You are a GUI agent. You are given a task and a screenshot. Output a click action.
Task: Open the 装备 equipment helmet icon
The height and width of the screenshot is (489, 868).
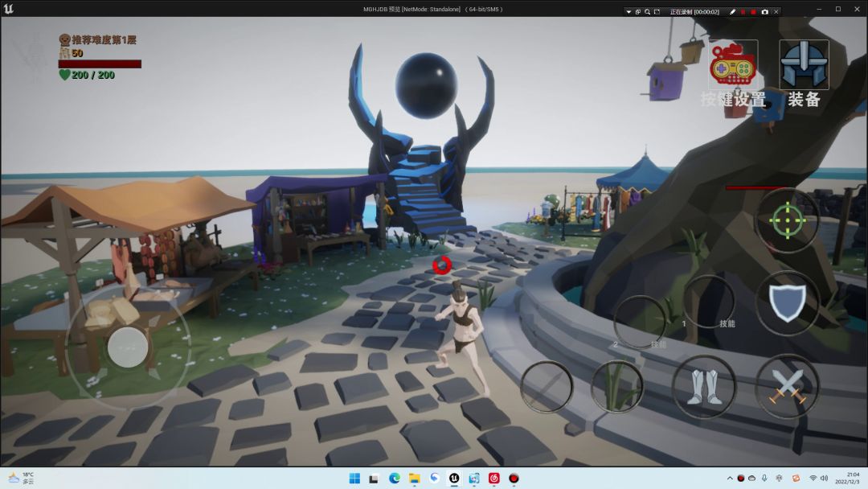pyautogui.click(x=804, y=66)
